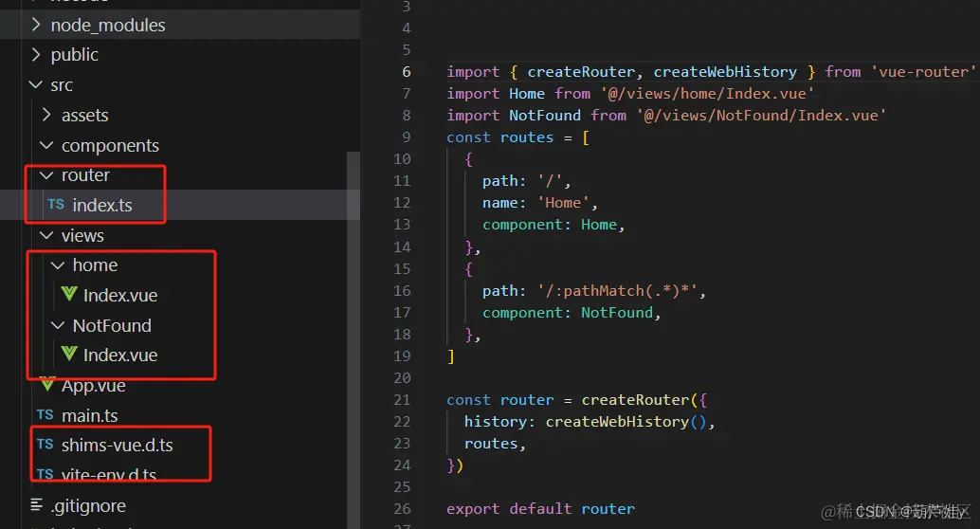
Task: Click 'createWebHistory' in line 6 import
Action: (x=725, y=72)
